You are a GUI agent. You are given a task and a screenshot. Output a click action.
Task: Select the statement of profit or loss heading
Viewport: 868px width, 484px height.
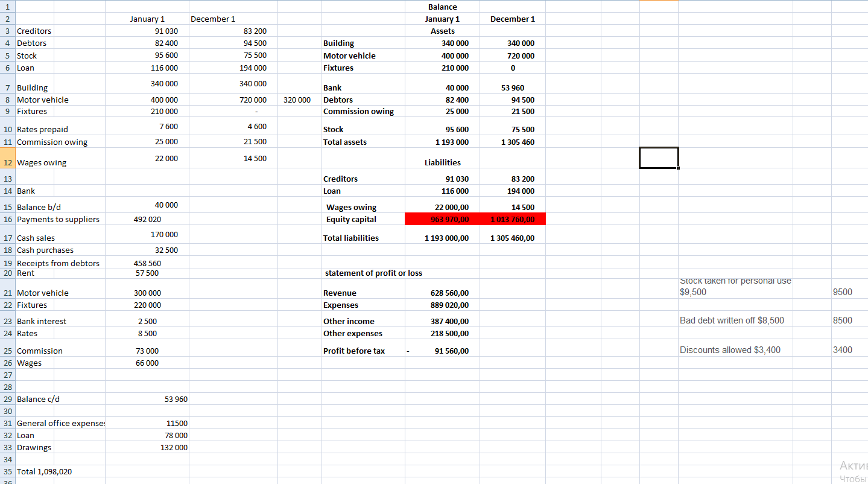click(373, 273)
